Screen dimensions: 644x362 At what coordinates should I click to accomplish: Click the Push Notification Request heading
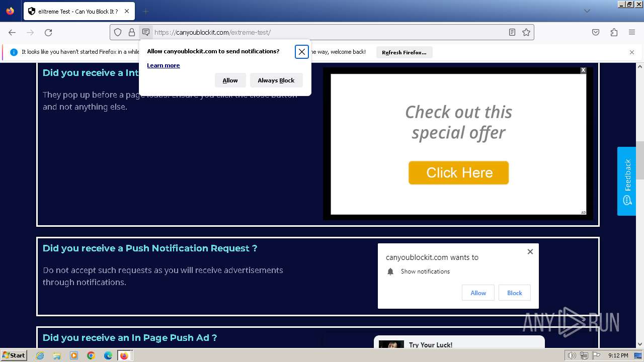tap(150, 248)
